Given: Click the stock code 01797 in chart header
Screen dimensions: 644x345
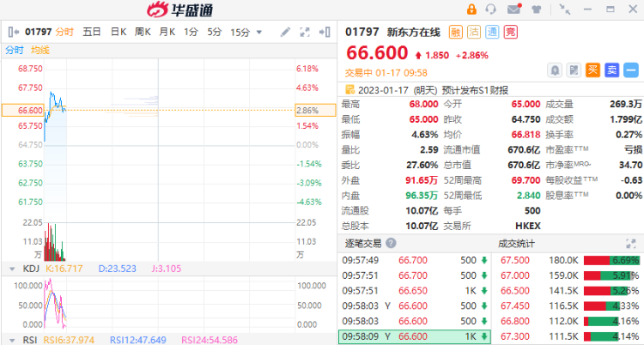Looking at the screenshot, I should (38, 32).
